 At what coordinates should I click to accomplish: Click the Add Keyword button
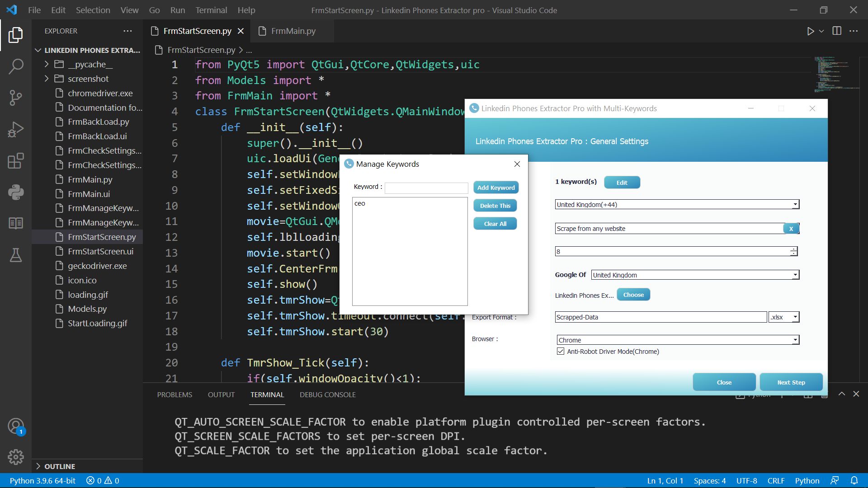point(496,188)
